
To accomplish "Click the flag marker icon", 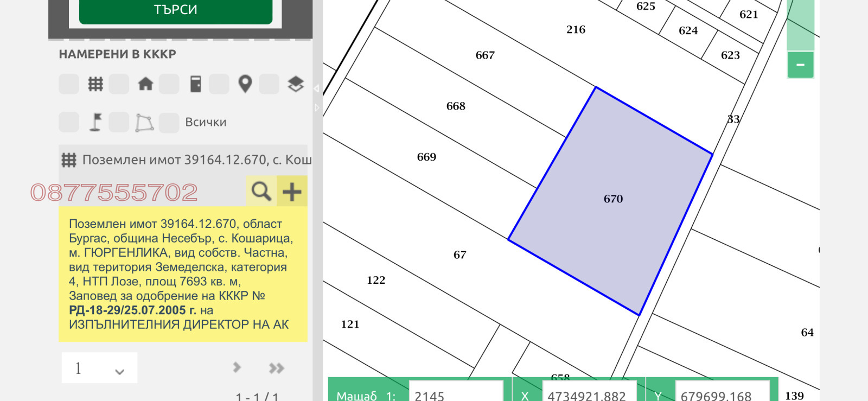I will [95, 122].
